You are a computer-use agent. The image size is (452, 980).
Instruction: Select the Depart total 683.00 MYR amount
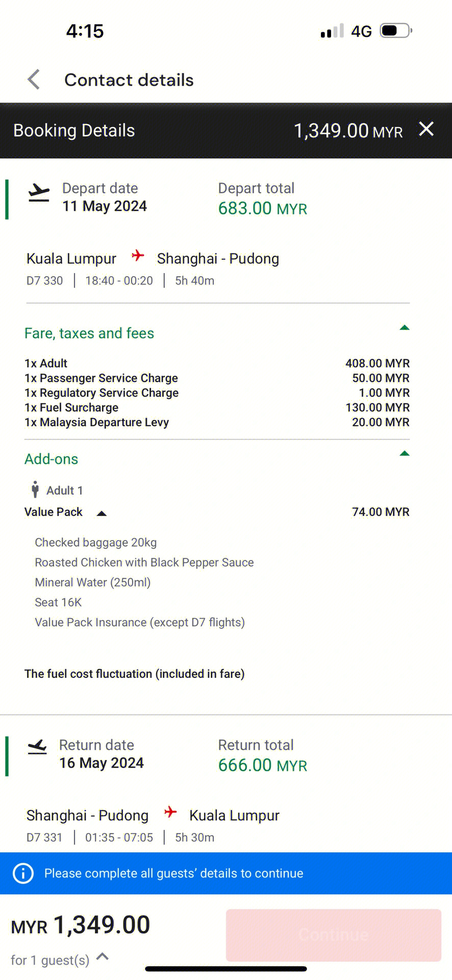point(263,208)
